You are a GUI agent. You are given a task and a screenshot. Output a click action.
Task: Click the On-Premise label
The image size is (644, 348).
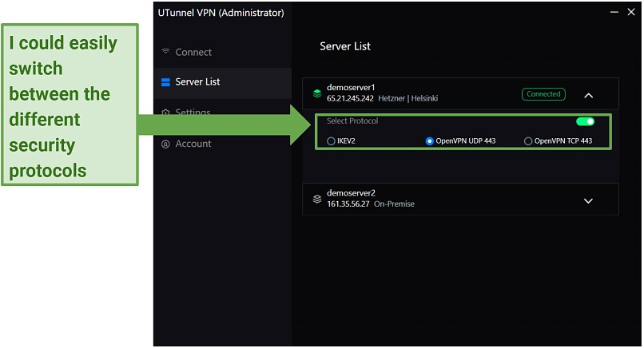point(394,204)
